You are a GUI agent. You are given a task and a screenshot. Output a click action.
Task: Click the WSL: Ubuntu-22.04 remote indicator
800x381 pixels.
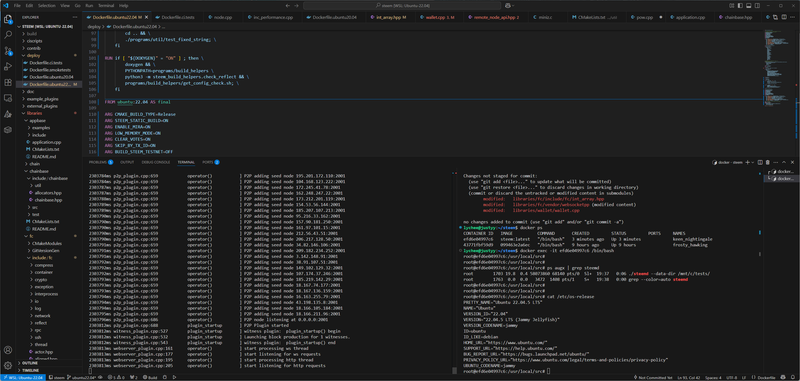(x=24, y=377)
